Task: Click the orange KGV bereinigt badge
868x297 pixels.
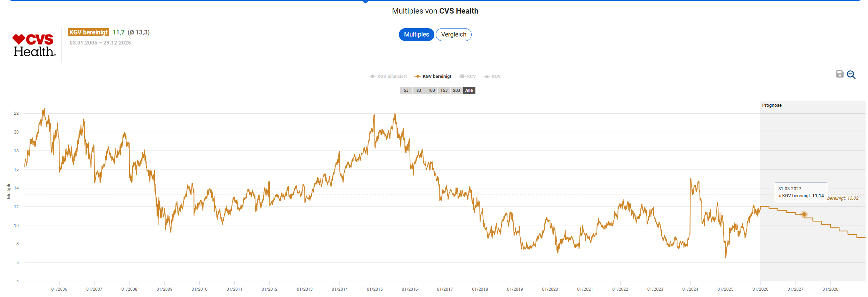Action: coord(88,32)
